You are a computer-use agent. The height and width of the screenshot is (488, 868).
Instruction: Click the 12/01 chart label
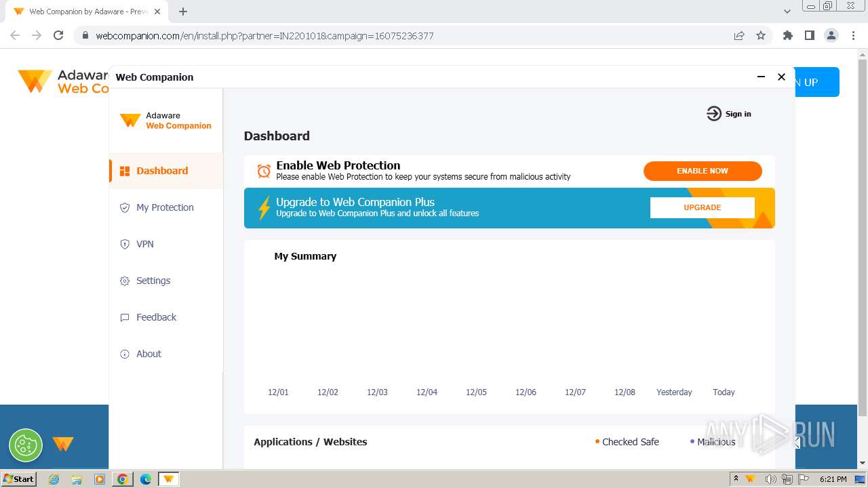pyautogui.click(x=278, y=392)
